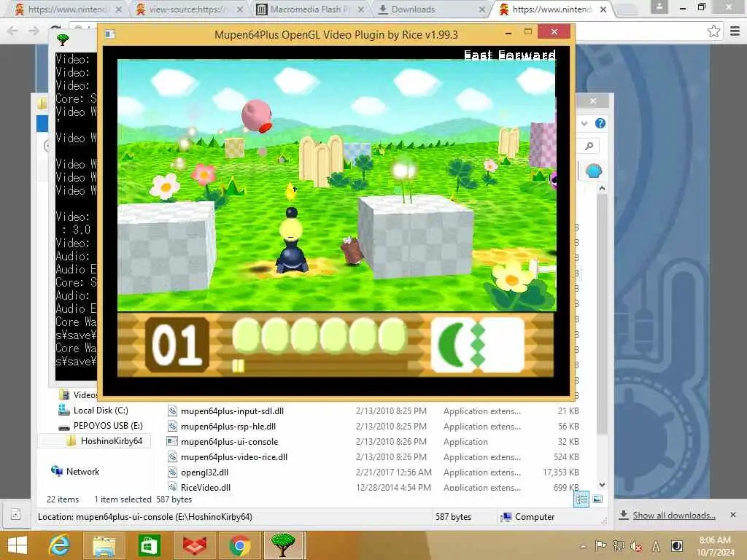Image resolution: width=747 pixels, height=560 pixels.
Task: Click the input language A indicator
Action: pyautogui.click(x=656, y=547)
